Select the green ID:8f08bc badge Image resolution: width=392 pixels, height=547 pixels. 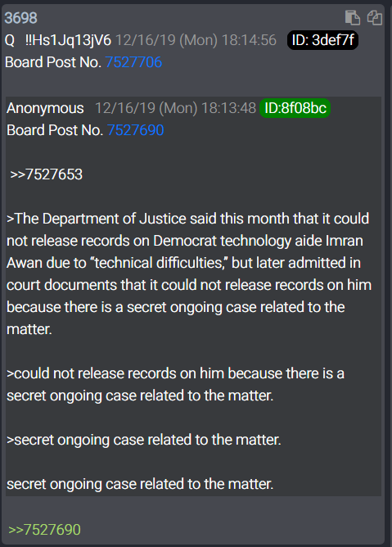[295, 108]
